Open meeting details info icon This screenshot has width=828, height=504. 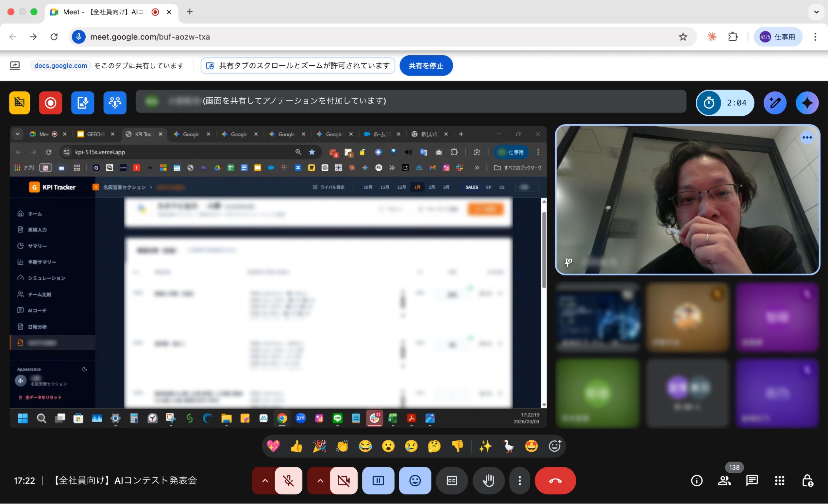pos(697,480)
